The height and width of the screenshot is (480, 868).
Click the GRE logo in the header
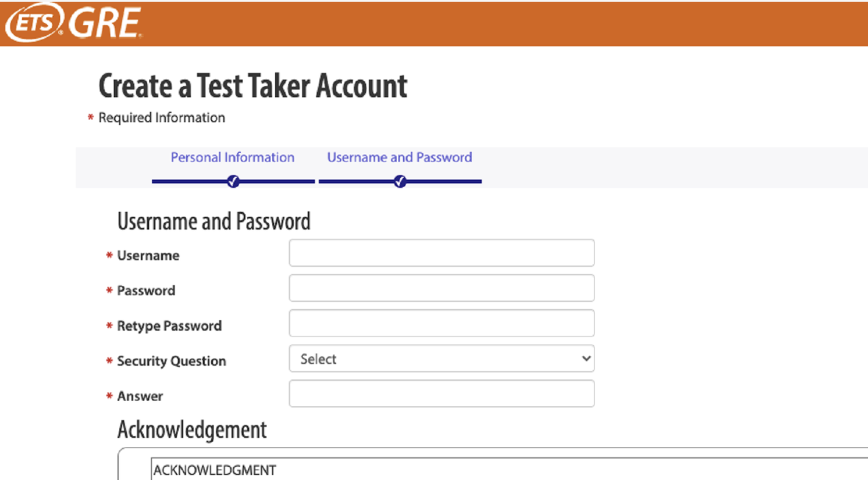(105, 24)
